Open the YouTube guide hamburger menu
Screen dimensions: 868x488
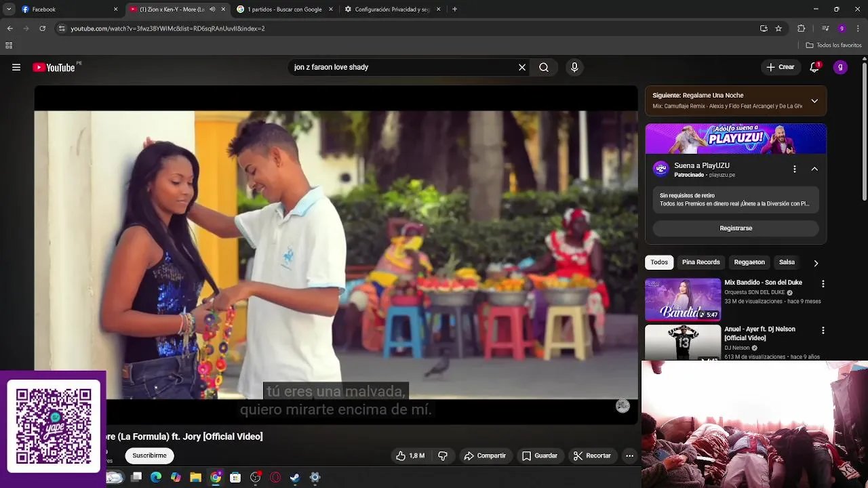(16, 67)
